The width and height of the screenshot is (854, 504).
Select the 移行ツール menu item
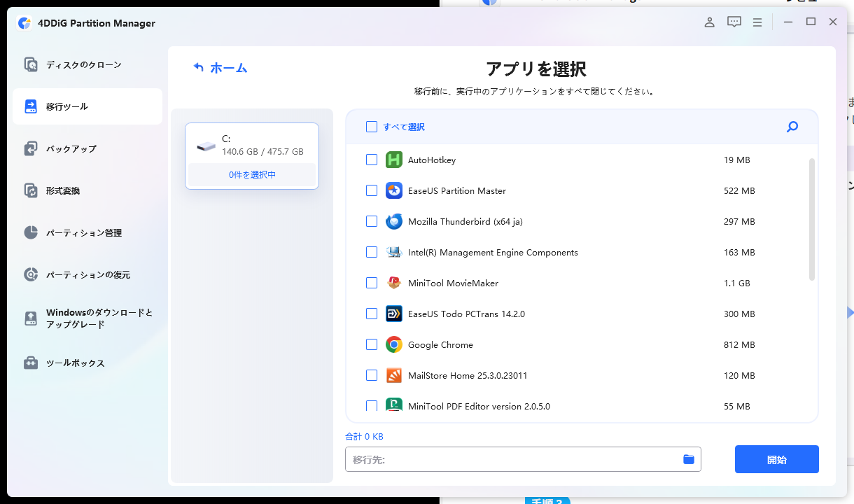[x=87, y=106]
